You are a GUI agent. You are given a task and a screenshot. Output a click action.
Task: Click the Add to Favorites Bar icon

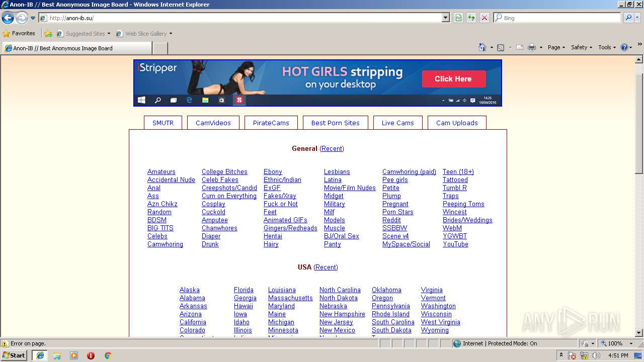48,34
